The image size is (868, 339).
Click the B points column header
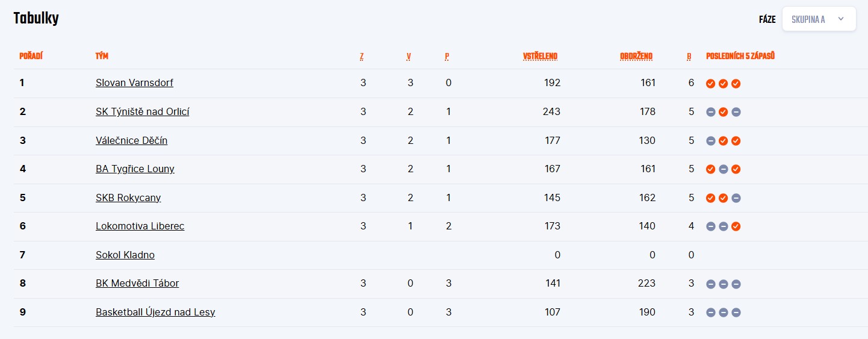point(689,57)
